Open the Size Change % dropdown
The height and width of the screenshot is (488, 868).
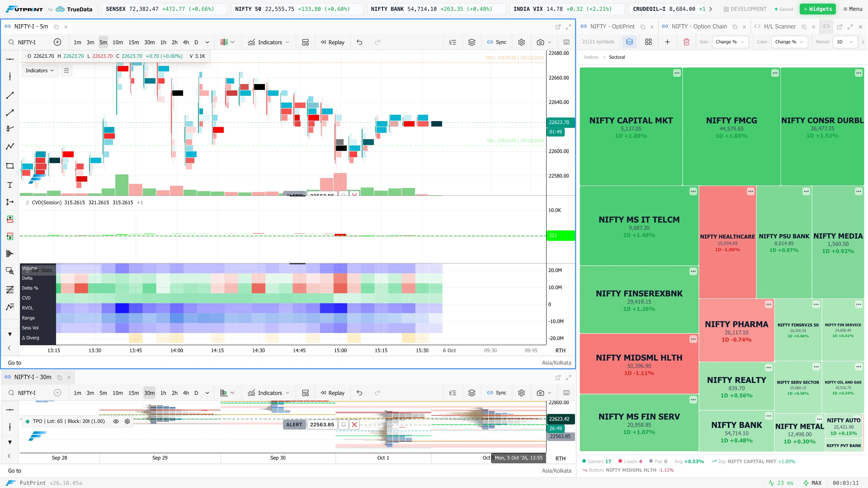click(730, 42)
